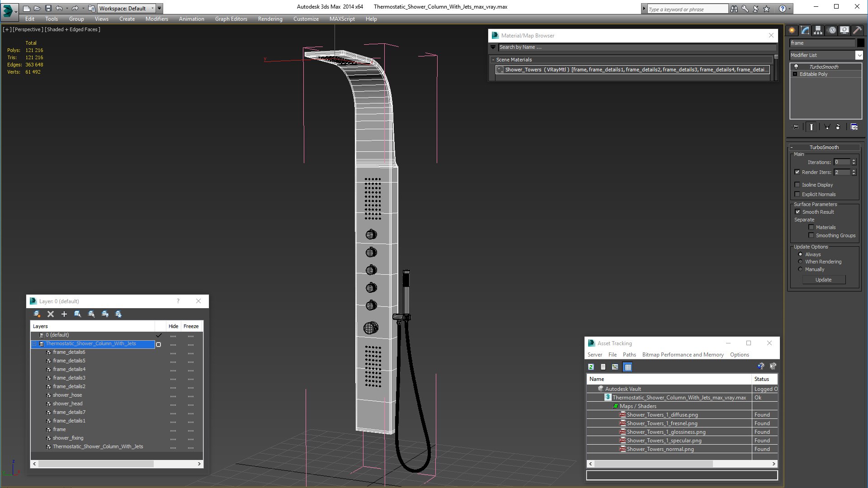The width and height of the screenshot is (868, 488).
Task: Click Make Unique icon under modifier stack
Action: coord(827,127)
